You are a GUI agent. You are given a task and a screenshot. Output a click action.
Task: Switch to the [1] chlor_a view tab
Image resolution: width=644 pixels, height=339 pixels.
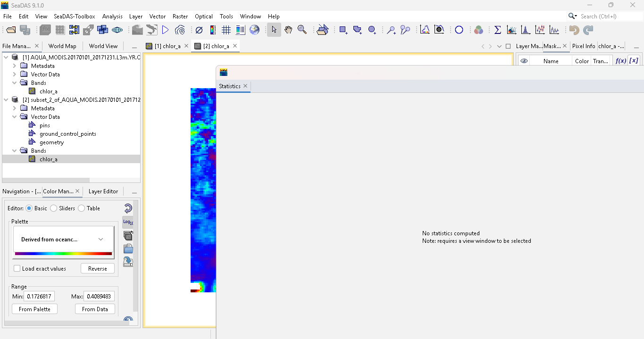pyautogui.click(x=167, y=46)
